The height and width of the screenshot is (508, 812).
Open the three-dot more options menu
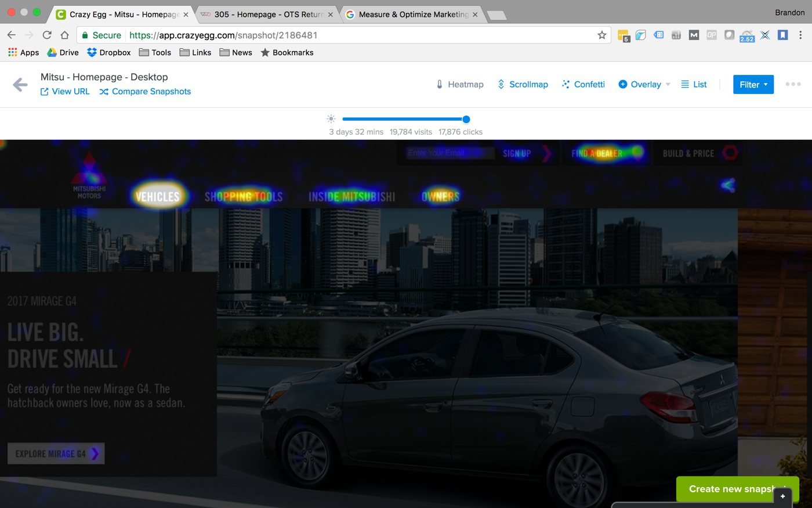tap(793, 84)
